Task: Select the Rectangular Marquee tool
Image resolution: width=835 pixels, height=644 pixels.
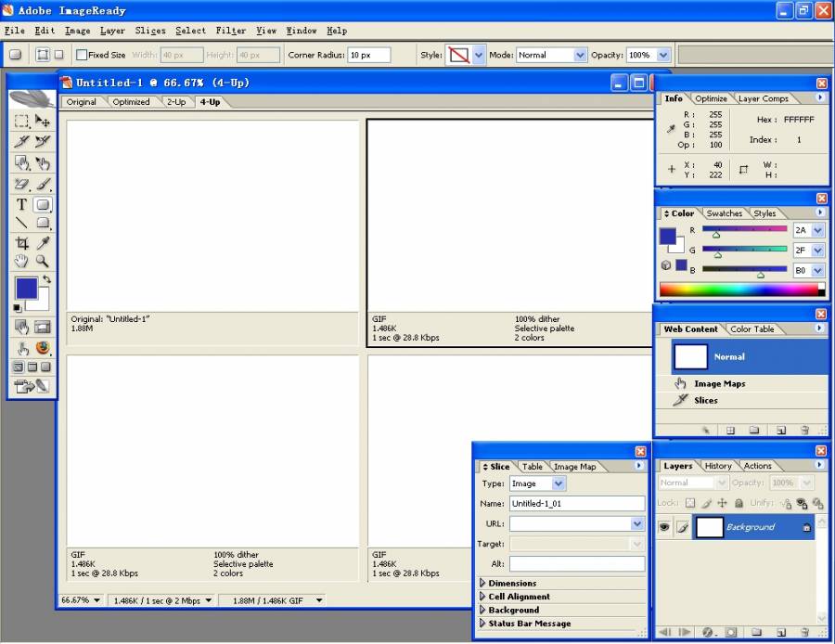Action: tap(21, 121)
